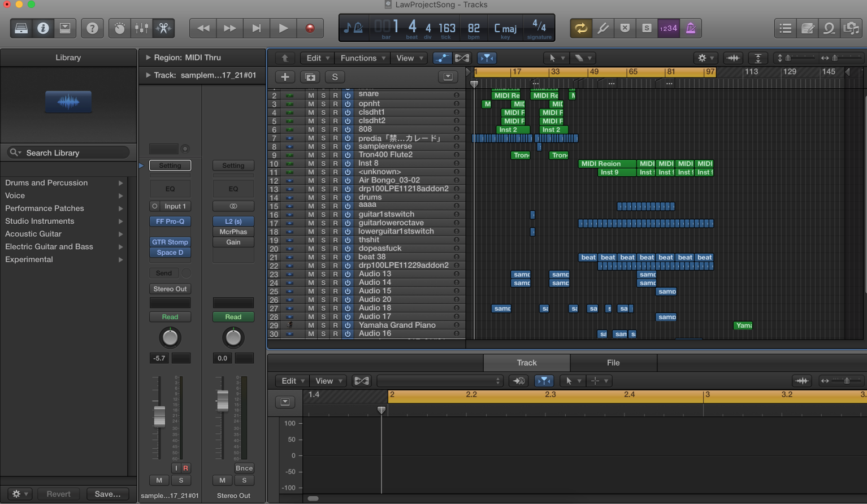This screenshot has width=867, height=504.
Task: Click the Revert button in Library
Action: tap(59, 494)
